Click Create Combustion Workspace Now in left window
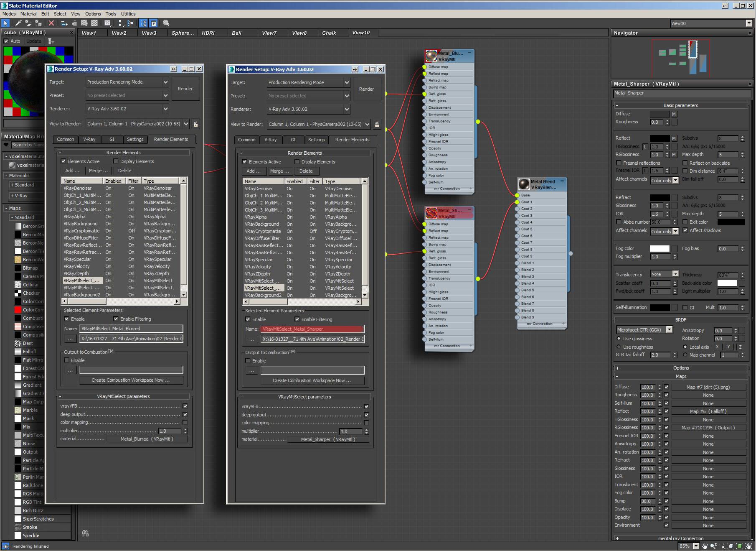 pos(130,380)
